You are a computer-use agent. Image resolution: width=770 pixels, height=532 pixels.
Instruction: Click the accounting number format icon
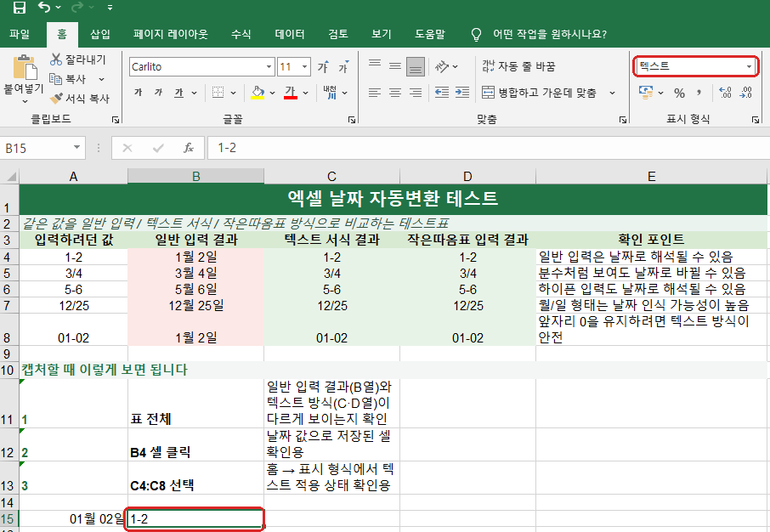[645, 93]
